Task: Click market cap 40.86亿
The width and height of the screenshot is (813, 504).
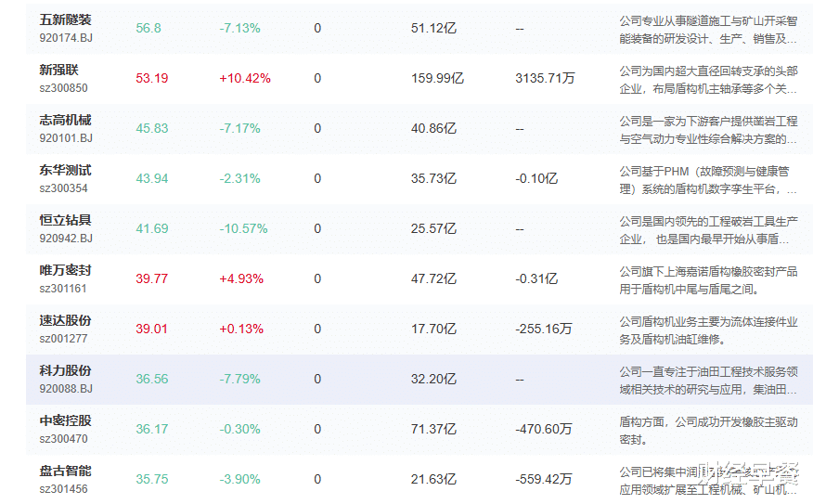Action: coord(433,129)
